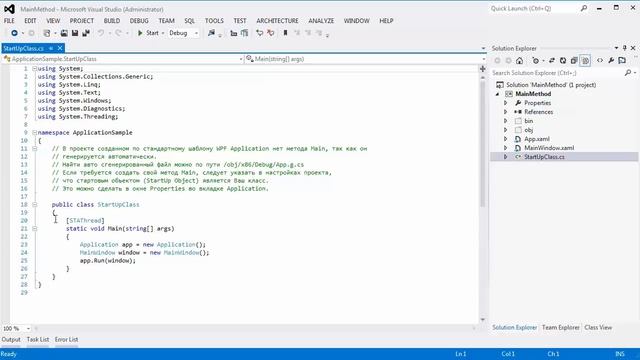Open the DEBUG menu
This screenshot has width=640, height=360.
point(139,21)
